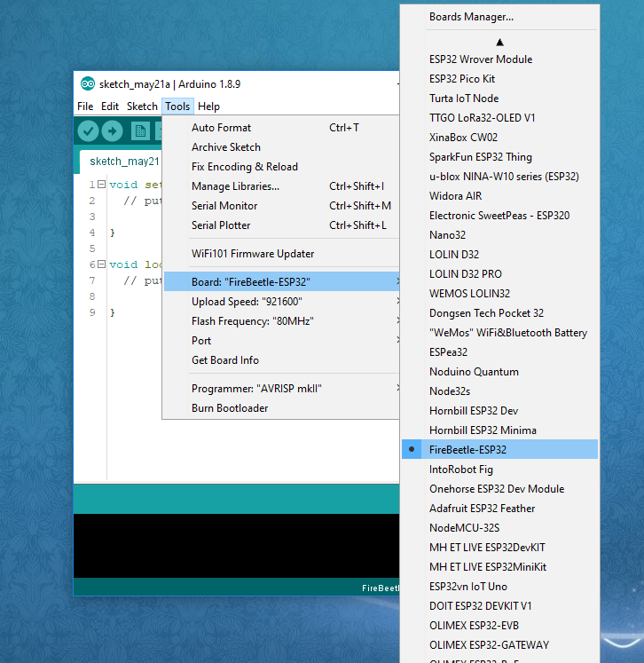Image resolution: width=644 pixels, height=663 pixels.
Task: Select Nano32 board
Action: pyautogui.click(x=500, y=234)
